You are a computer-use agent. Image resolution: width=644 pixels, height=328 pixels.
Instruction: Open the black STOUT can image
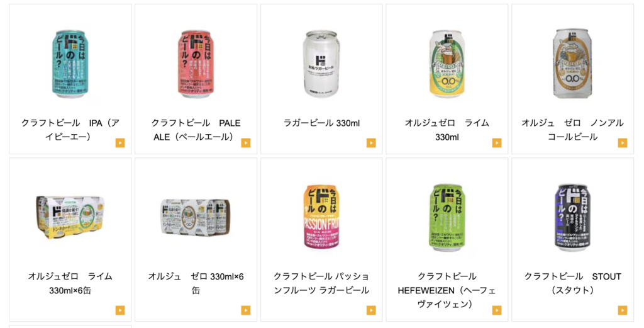pyautogui.click(x=572, y=217)
